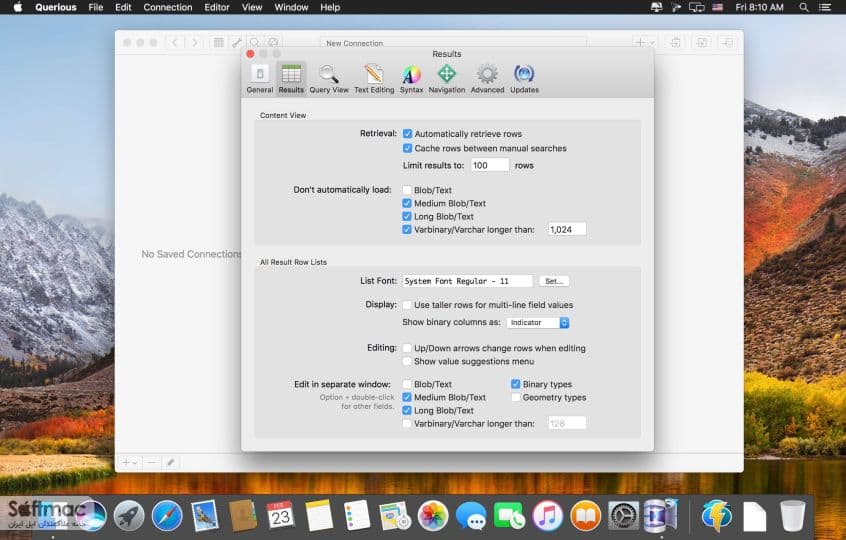Viewport: 846px width, 540px height.
Task: Open the Editor menu
Action: click(217, 8)
